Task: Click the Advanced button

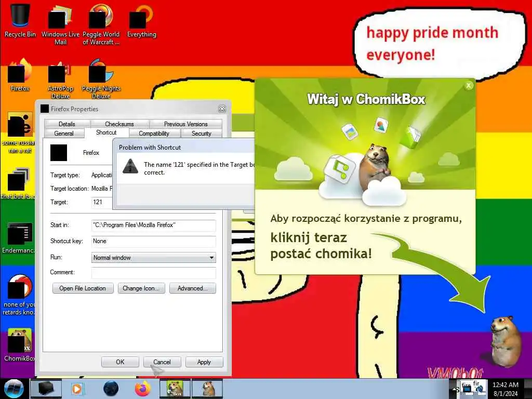Action: coord(192,288)
